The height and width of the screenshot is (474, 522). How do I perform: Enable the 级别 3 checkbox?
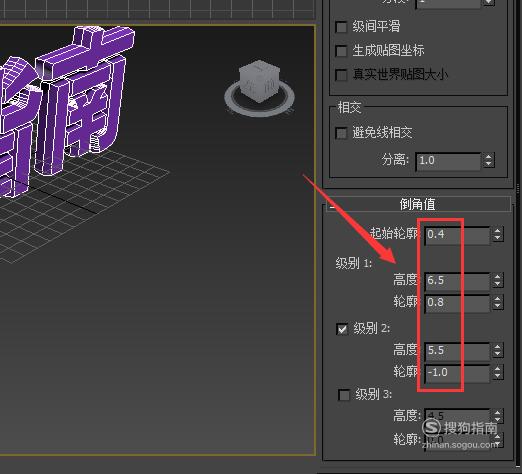[x=344, y=395]
